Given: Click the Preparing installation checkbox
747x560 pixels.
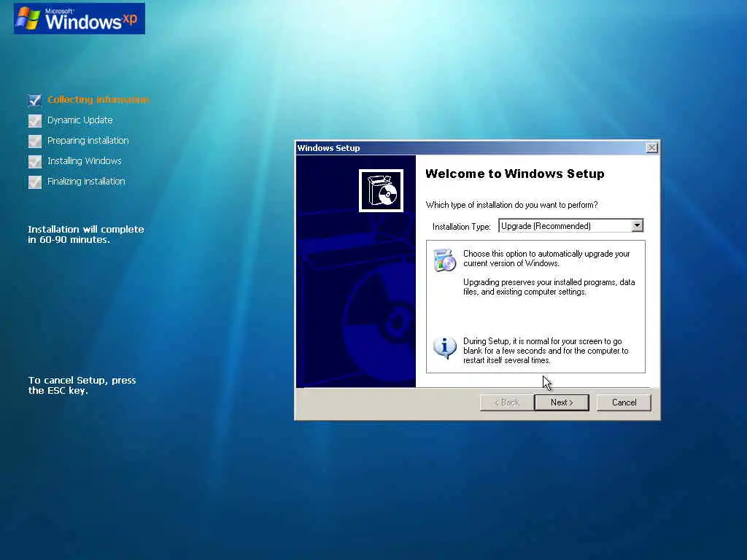Looking at the screenshot, I should [x=35, y=141].
